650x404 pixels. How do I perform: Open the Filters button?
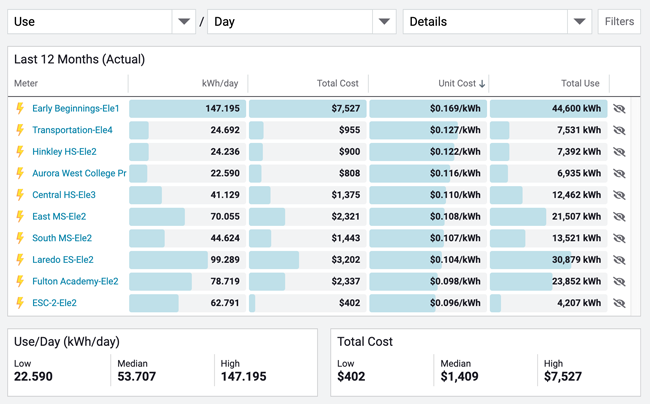(619, 21)
